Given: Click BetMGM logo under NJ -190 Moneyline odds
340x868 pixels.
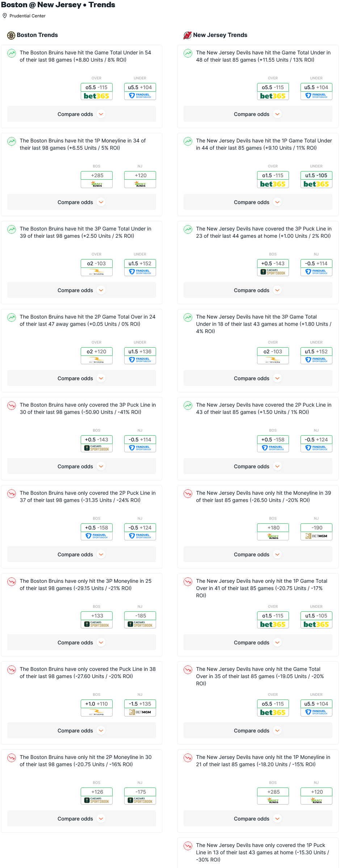Looking at the screenshot, I should click(x=316, y=536).
